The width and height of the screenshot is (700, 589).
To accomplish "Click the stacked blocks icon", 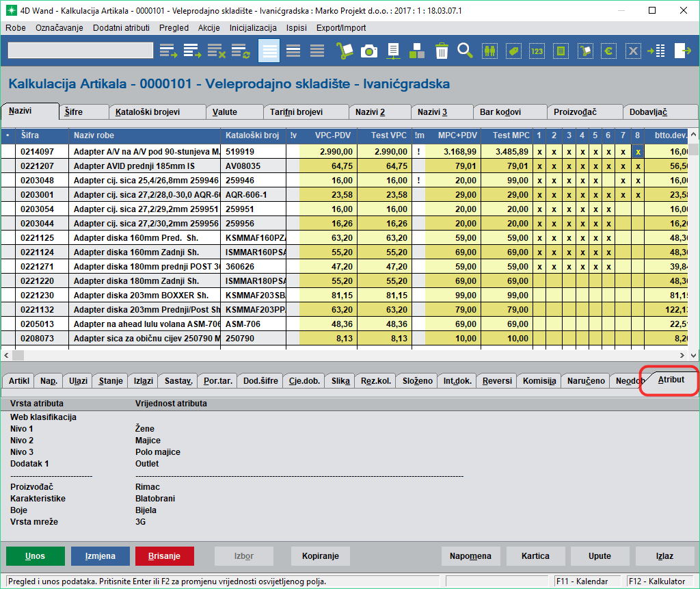I will (417, 51).
